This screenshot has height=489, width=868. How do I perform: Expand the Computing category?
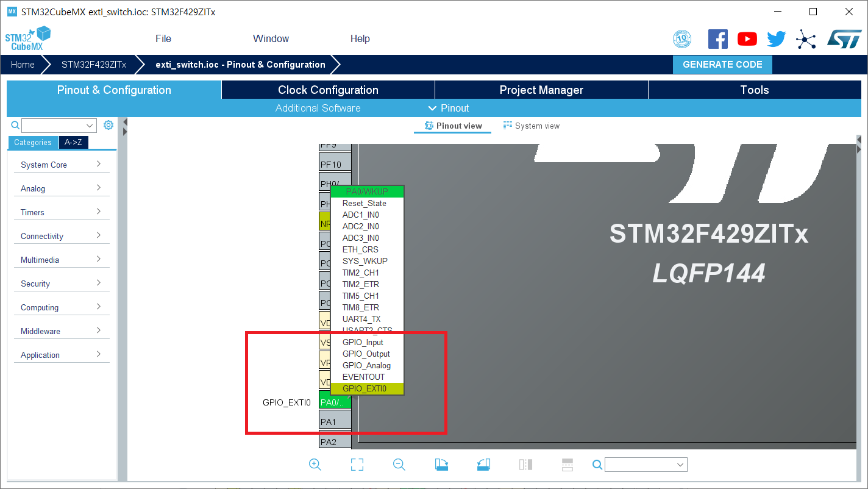(x=62, y=307)
